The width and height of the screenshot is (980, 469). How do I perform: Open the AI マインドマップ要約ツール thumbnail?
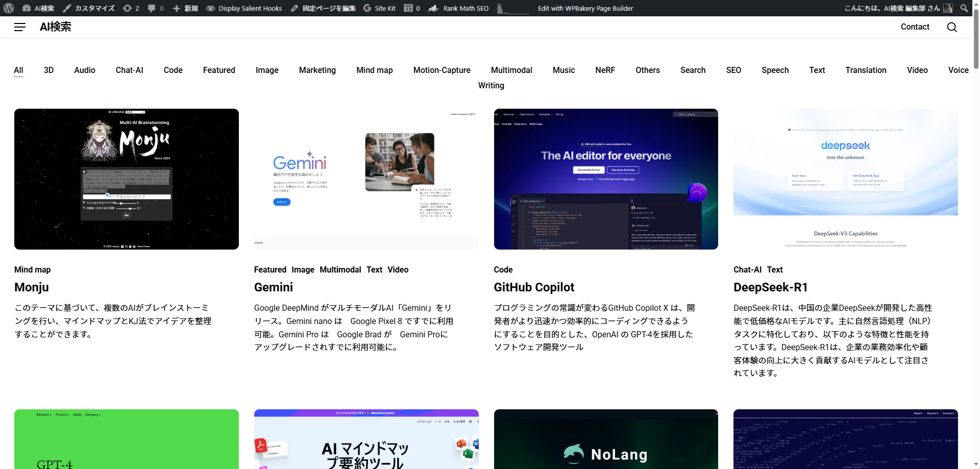coord(366,439)
